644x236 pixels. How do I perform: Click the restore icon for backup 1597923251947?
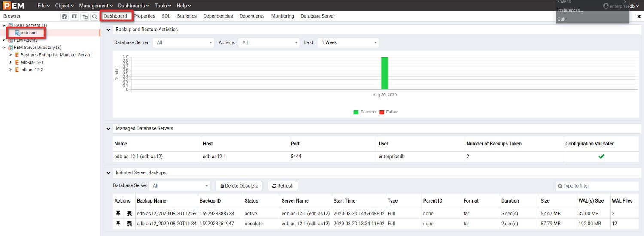[129, 223]
